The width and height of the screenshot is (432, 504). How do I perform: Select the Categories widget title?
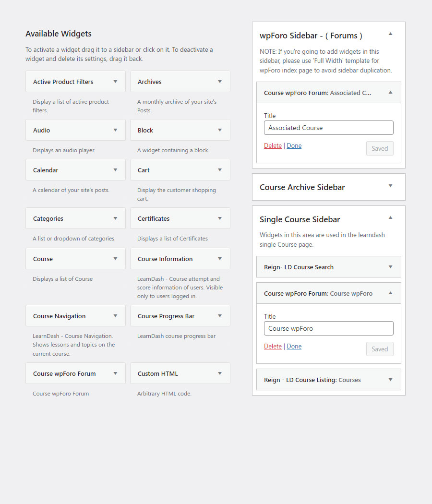(x=48, y=218)
